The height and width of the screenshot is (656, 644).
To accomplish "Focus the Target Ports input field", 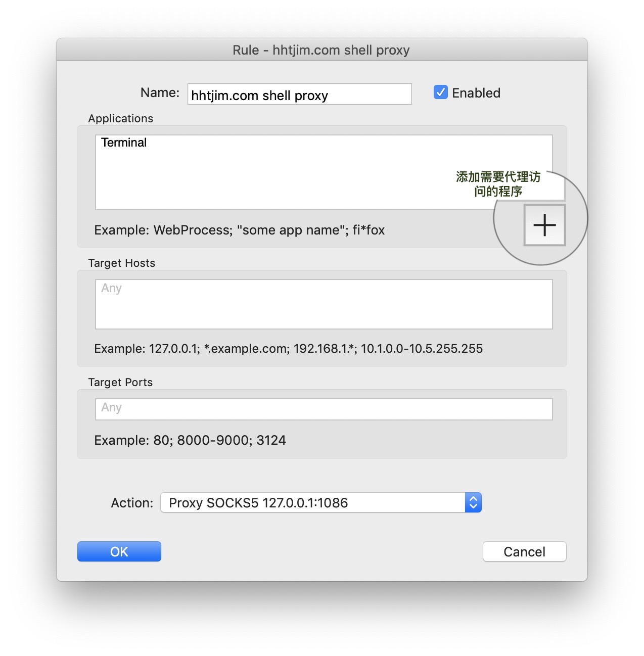I will (x=324, y=409).
